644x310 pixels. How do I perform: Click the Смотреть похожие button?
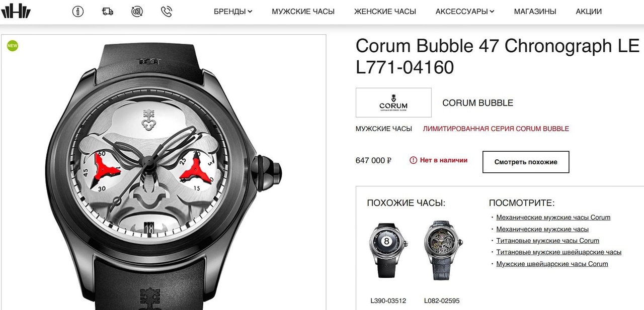(526, 162)
